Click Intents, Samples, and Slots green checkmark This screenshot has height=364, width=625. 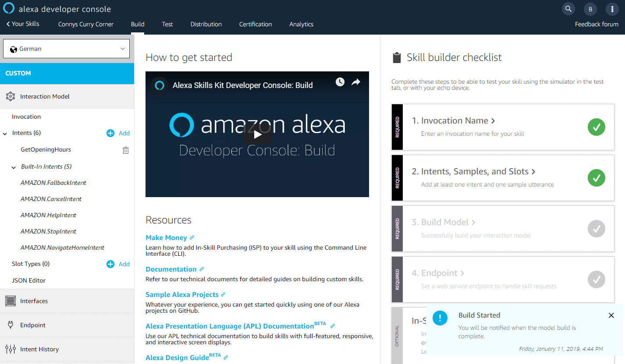tap(597, 178)
